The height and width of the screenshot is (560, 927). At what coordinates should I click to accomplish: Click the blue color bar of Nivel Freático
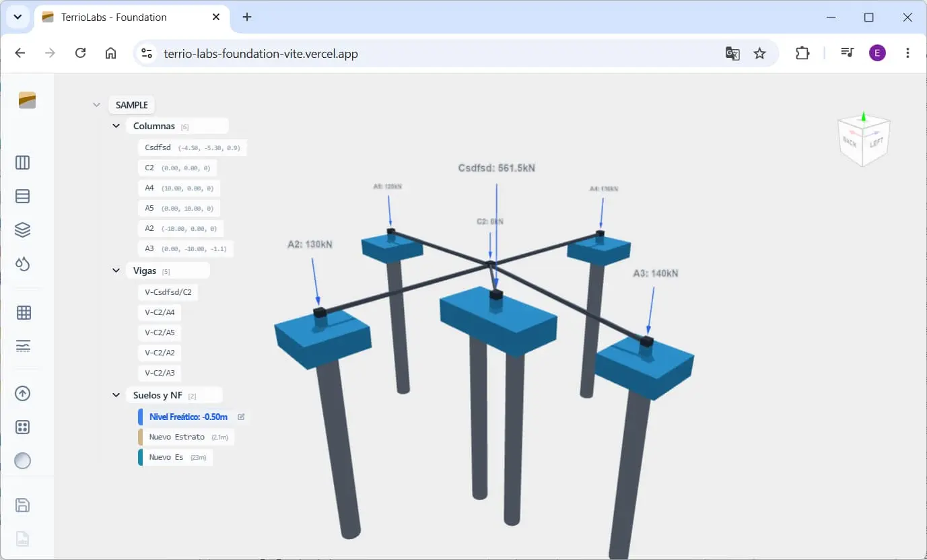pyautogui.click(x=141, y=417)
